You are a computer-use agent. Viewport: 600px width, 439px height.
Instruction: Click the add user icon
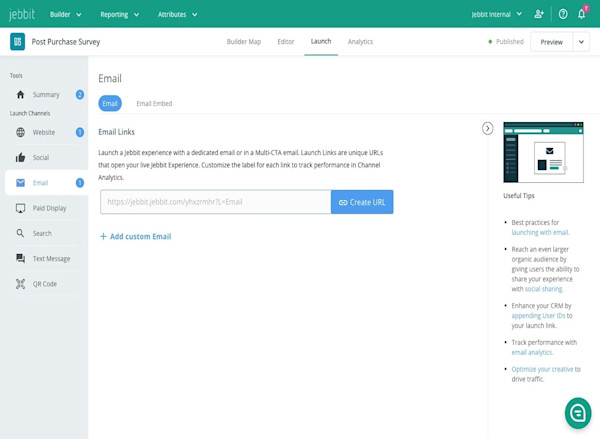[539, 14]
